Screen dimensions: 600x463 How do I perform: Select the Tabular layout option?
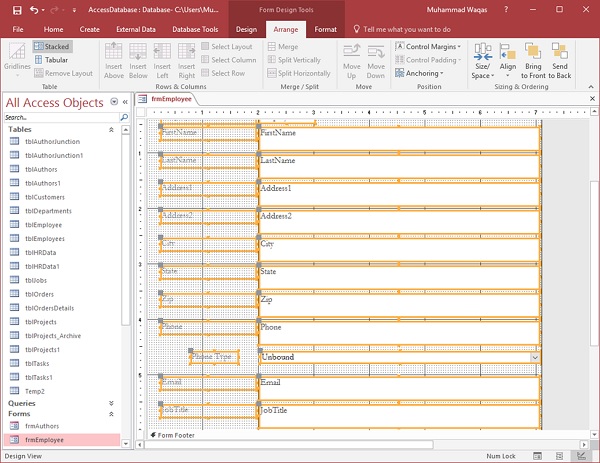click(51, 60)
